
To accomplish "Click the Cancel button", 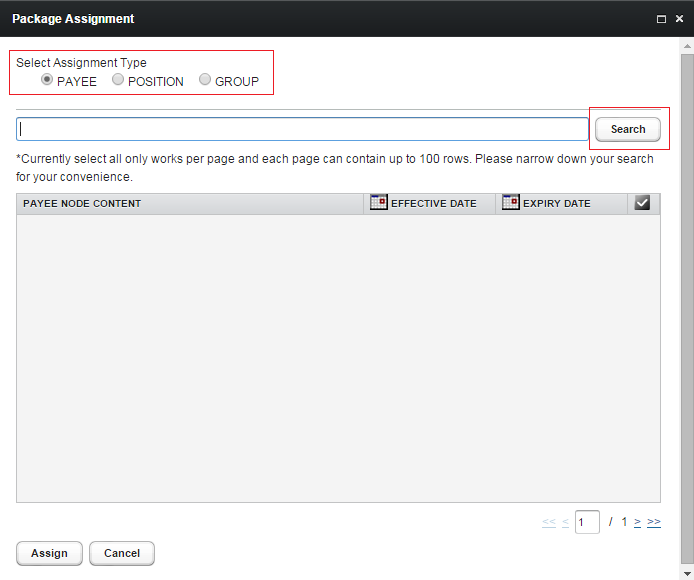I will pos(122,553).
